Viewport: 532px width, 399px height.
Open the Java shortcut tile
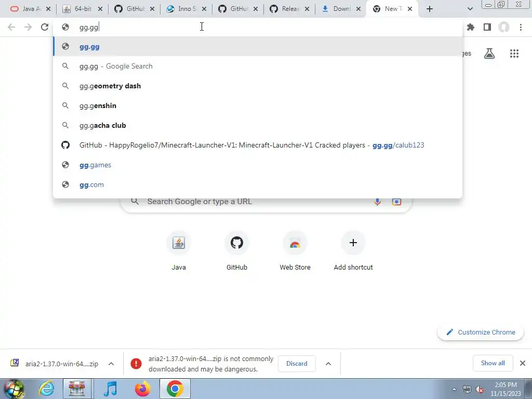coord(179,251)
